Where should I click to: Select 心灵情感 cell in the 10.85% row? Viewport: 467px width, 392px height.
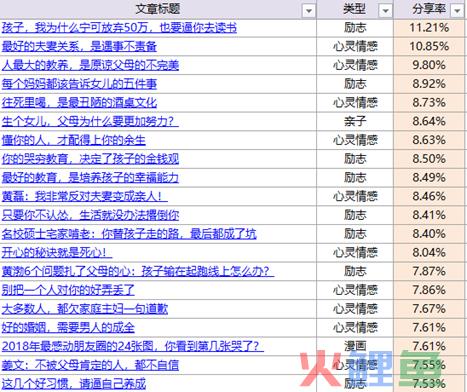[x=355, y=46]
